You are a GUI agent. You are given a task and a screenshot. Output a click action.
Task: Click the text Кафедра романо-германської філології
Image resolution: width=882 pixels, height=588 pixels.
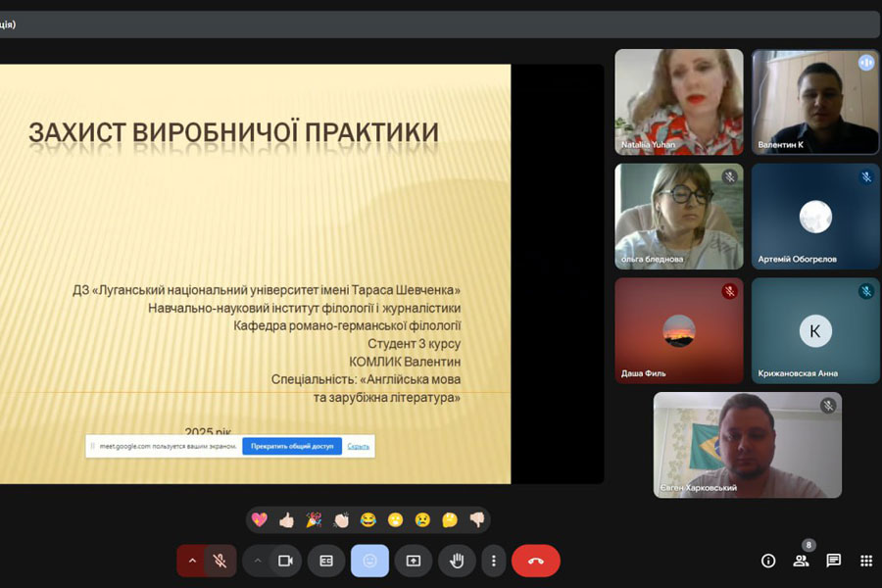347,325
